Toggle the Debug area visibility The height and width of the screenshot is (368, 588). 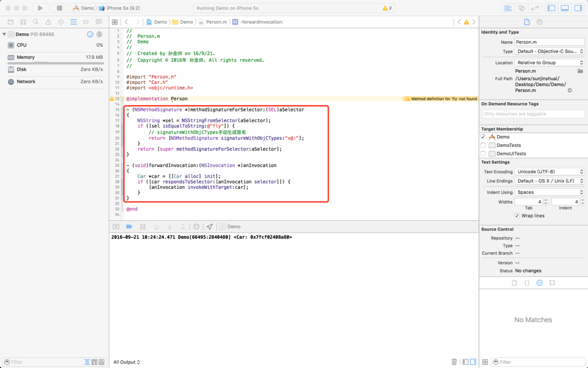pos(565,8)
